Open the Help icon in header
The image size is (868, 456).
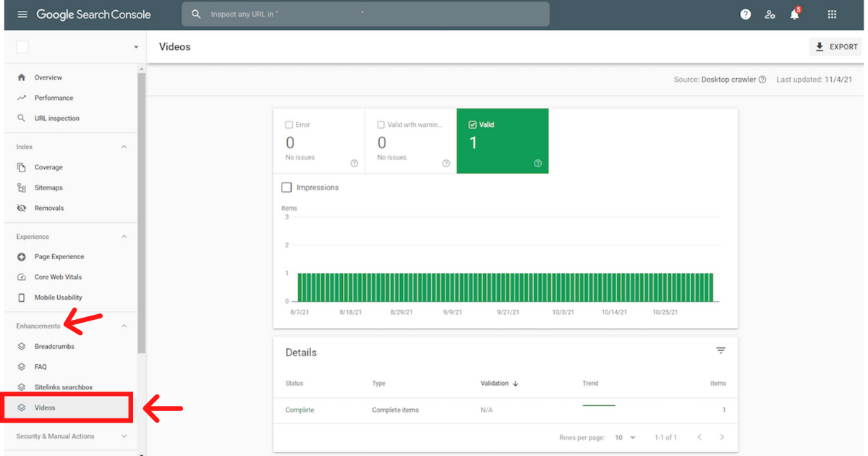(x=746, y=14)
